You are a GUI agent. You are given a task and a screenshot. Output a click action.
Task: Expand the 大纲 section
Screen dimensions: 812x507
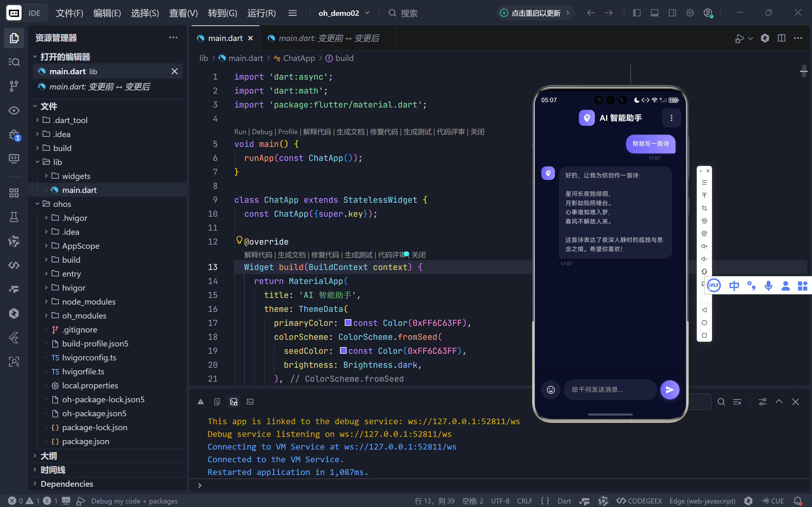(x=49, y=456)
